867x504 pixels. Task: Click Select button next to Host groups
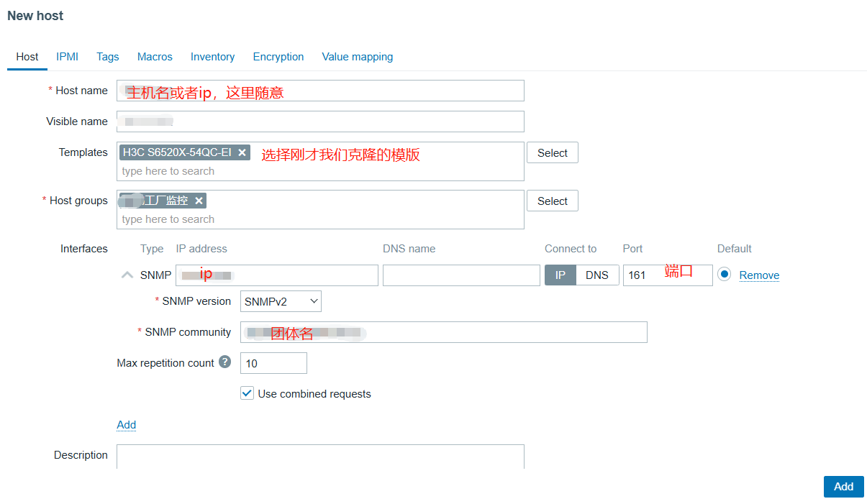point(552,201)
